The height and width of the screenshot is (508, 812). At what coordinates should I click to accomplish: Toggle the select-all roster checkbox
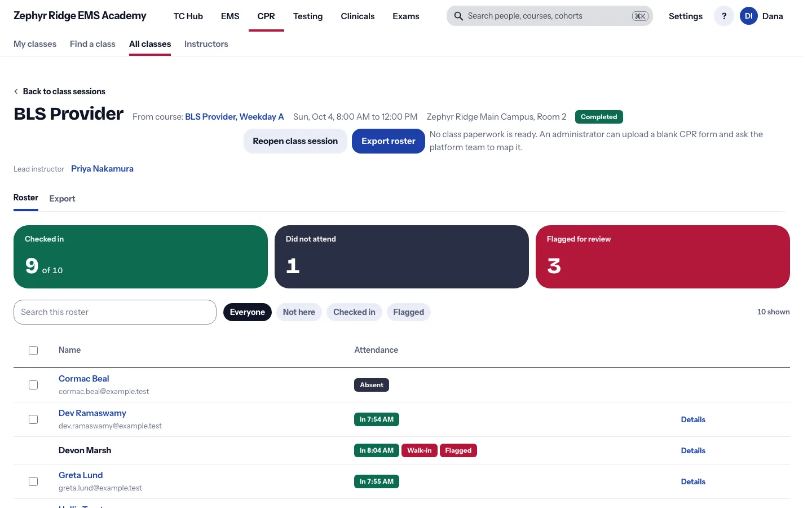tap(33, 351)
